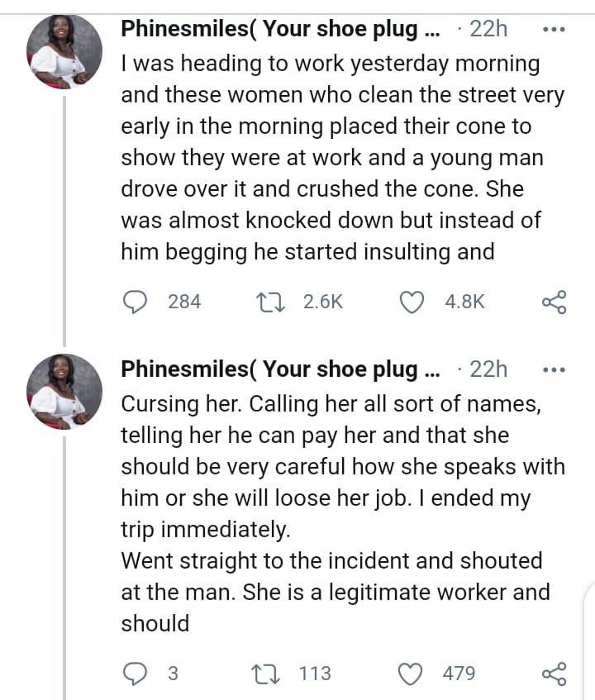This screenshot has width=595, height=700.
Task: Open profile photo on the second tweet
Action: pos(64,392)
